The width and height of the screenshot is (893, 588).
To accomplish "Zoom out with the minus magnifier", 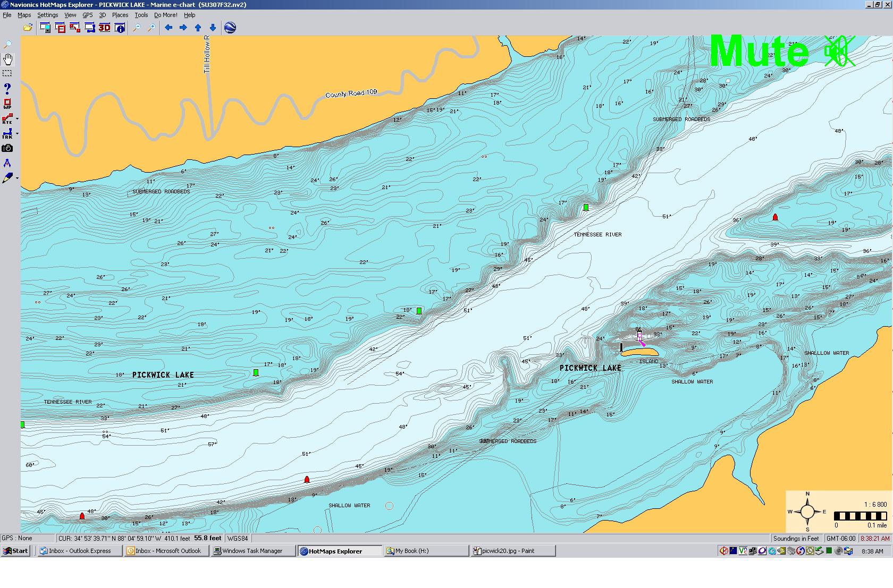I will click(137, 28).
